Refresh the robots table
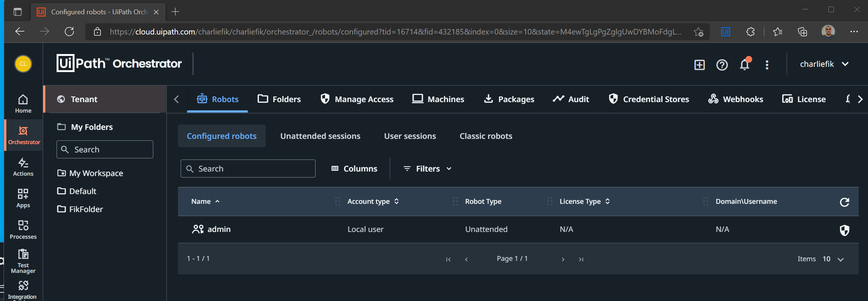The image size is (868, 301). [x=844, y=202]
